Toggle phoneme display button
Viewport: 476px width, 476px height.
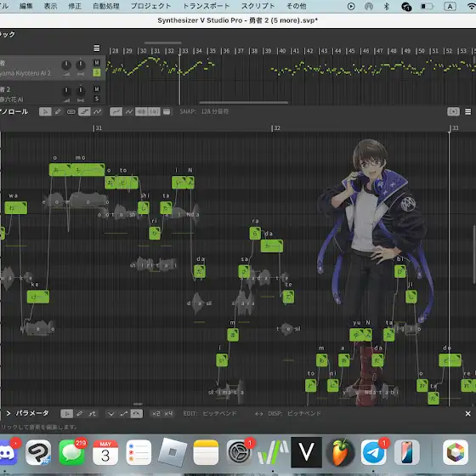[x=154, y=111]
